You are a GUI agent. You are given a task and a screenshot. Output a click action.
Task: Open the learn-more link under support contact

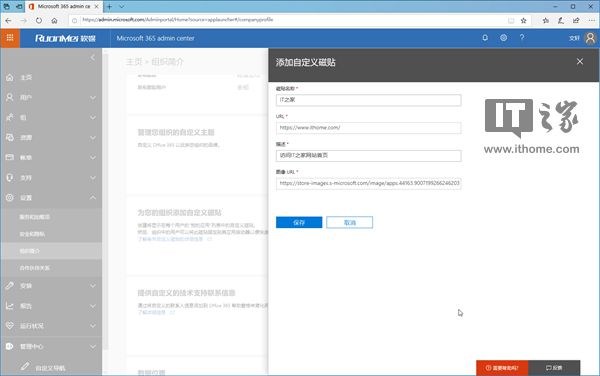pyautogui.click(x=152, y=312)
